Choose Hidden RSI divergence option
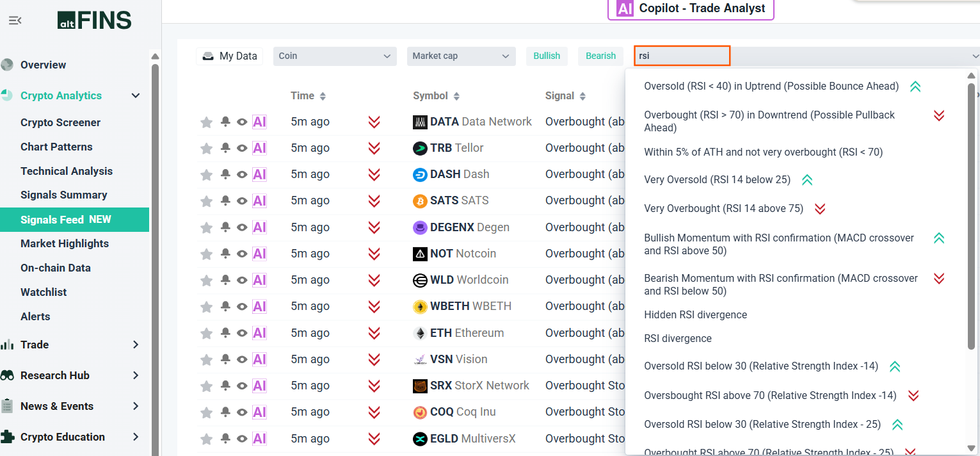Image resolution: width=980 pixels, height=456 pixels. click(695, 314)
